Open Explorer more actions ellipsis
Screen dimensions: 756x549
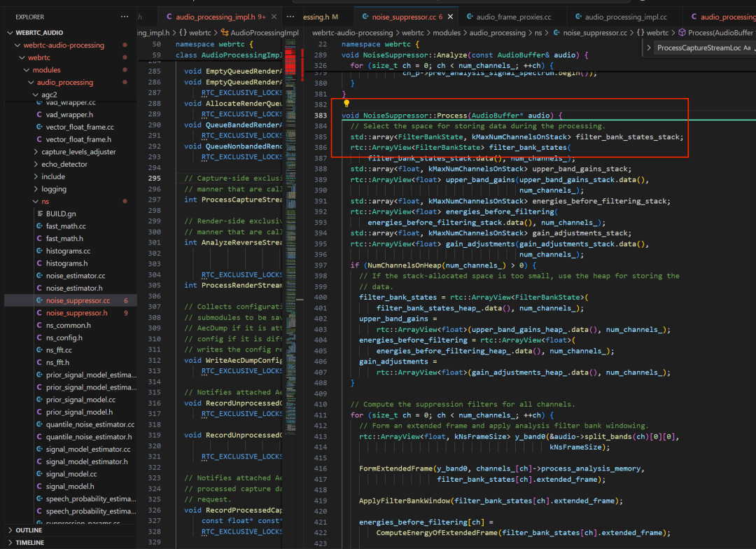[x=125, y=17]
